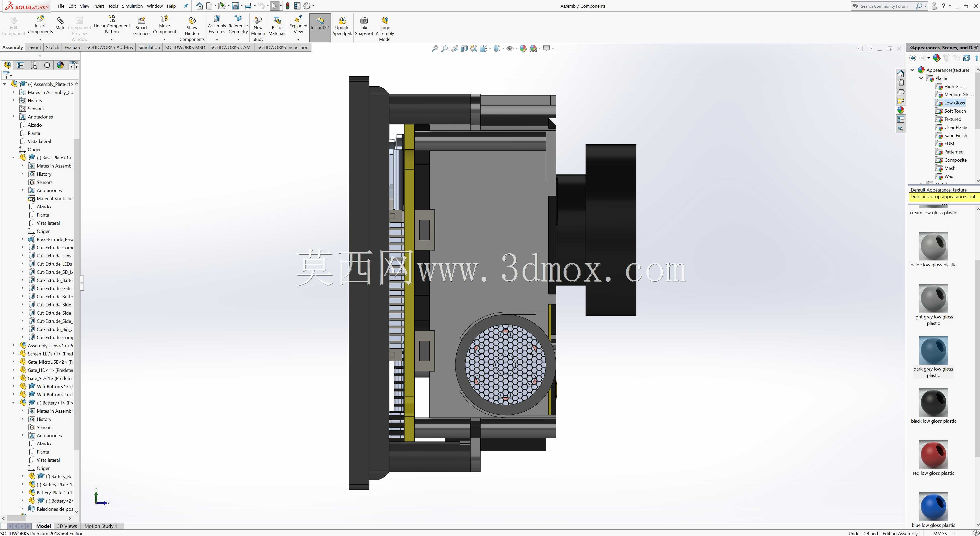Collapse Assembly_Plate<1> tree node
Screen dimensions: 980x536
click(5, 84)
